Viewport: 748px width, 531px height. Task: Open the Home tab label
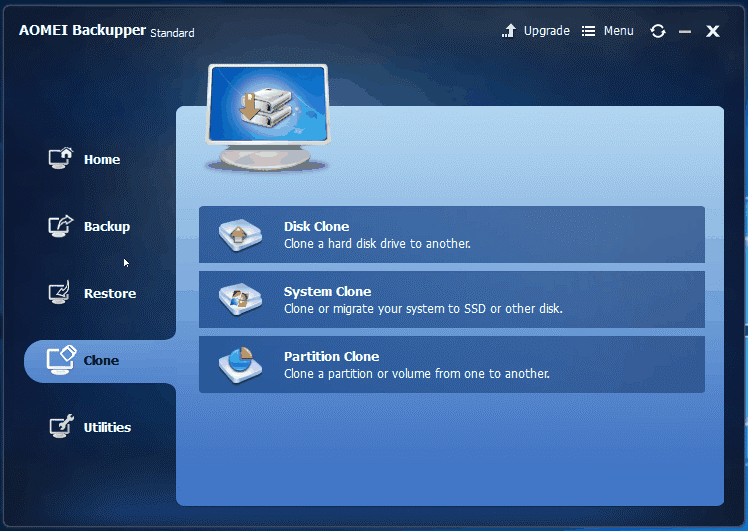(x=102, y=159)
